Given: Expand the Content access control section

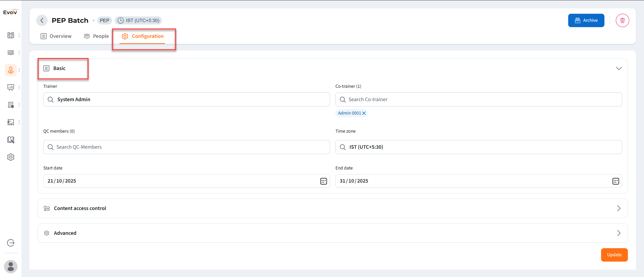Looking at the screenshot, I should pyautogui.click(x=619, y=208).
